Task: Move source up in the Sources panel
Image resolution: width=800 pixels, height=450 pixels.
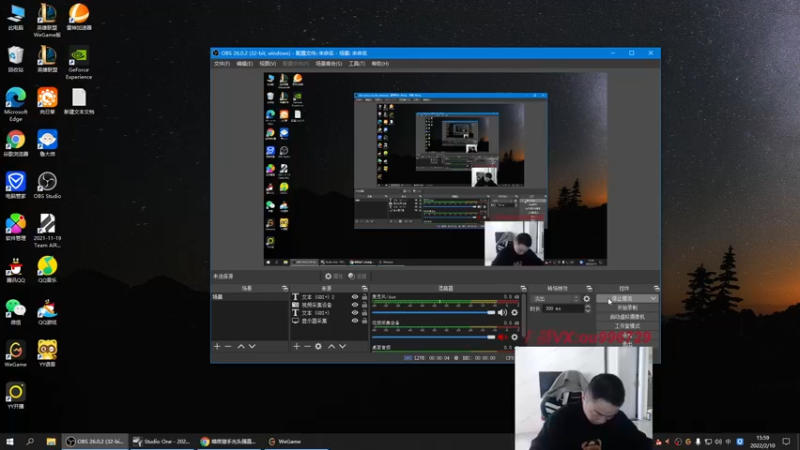Action: click(x=331, y=346)
